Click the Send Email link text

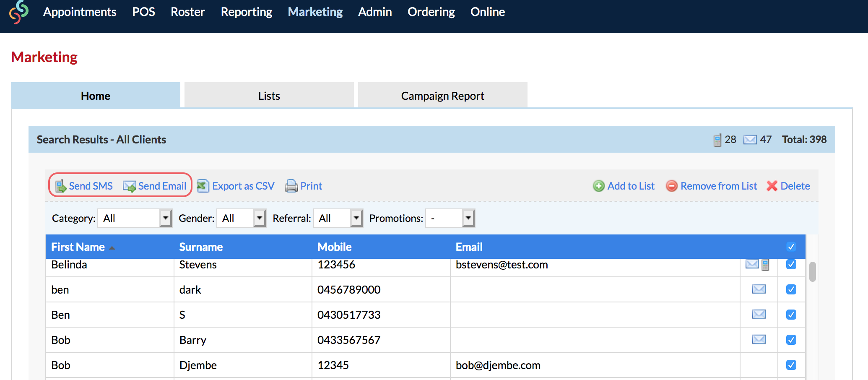[x=162, y=186]
